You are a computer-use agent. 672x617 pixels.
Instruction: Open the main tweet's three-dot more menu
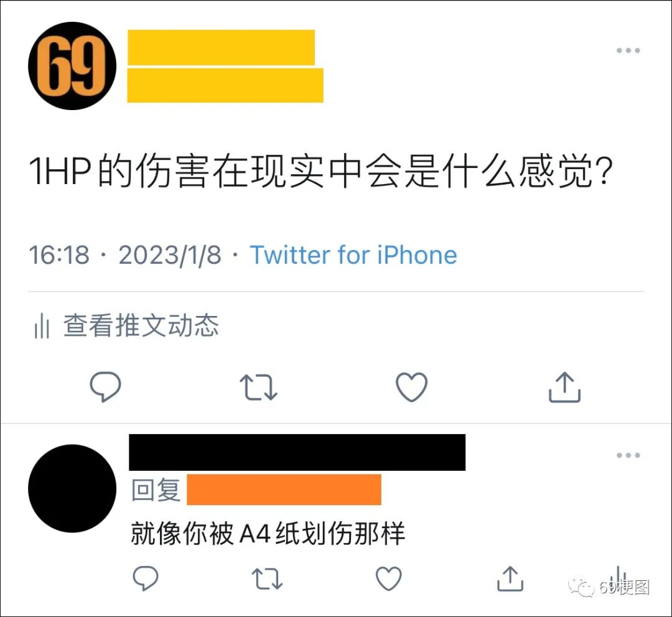pyautogui.click(x=628, y=50)
